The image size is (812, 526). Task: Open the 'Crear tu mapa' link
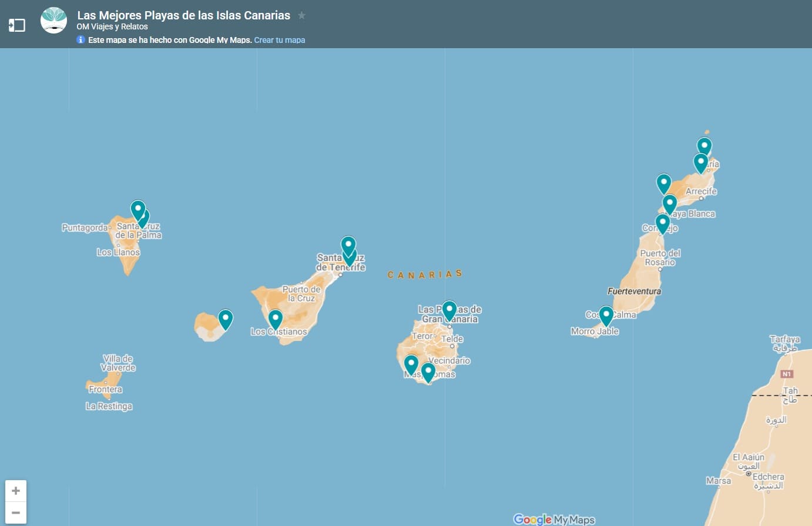(280, 40)
